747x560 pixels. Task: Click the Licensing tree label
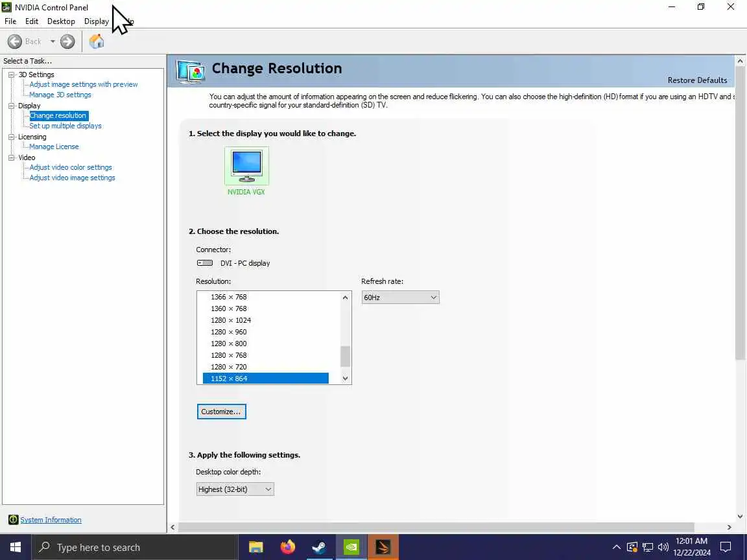tap(32, 137)
